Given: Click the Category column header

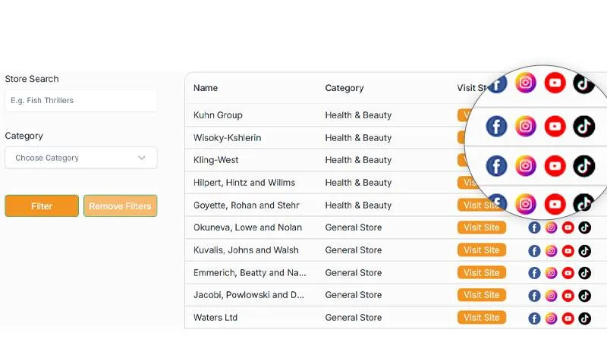Looking at the screenshot, I should [x=344, y=88].
